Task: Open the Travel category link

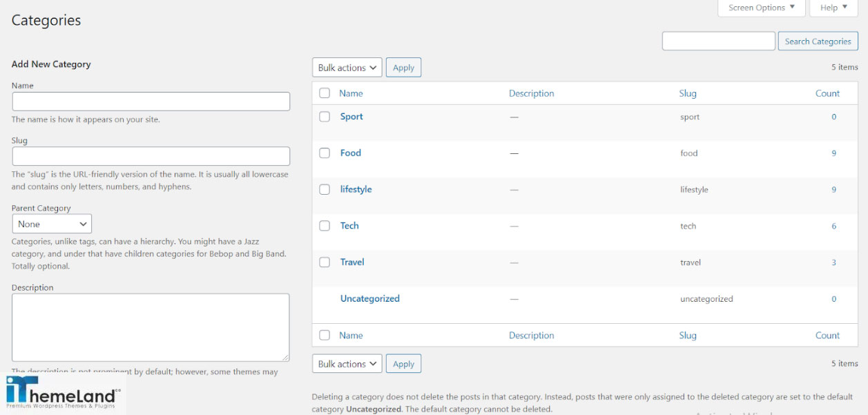Action: click(352, 262)
